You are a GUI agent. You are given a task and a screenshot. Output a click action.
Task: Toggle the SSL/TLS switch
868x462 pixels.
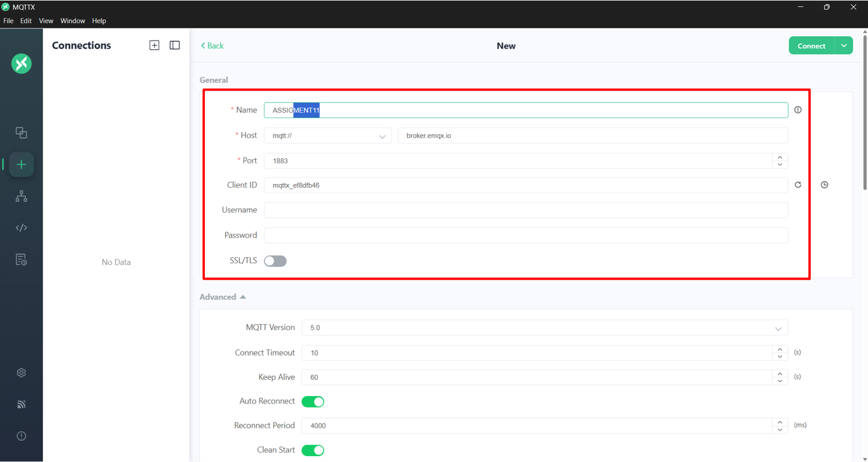point(275,261)
